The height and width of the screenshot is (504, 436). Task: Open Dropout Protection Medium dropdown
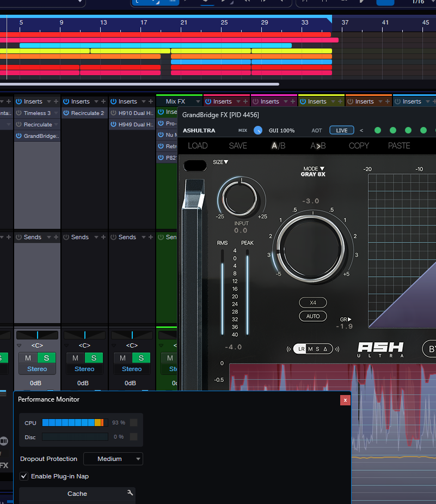113,459
